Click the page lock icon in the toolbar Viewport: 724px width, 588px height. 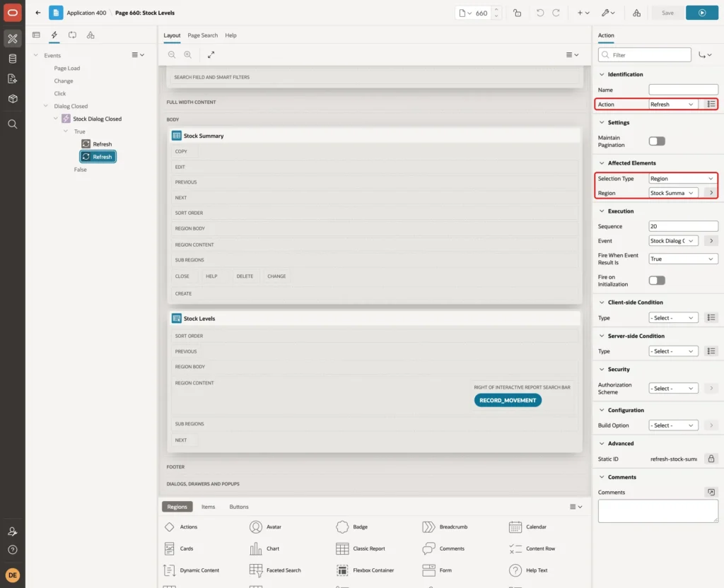pos(517,13)
